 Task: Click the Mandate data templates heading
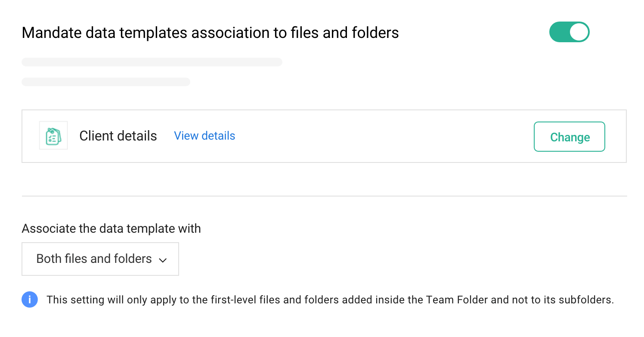point(210,33)
